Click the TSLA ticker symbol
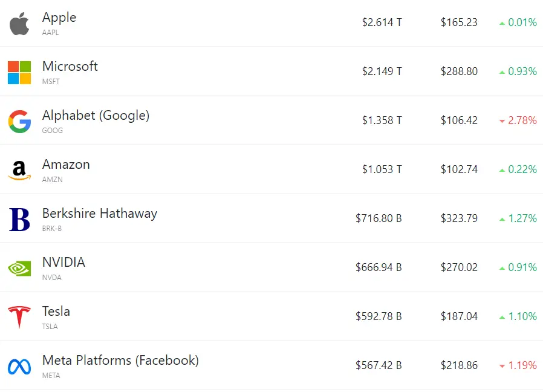This screenshot has width=543, height=392. (50, 327)
